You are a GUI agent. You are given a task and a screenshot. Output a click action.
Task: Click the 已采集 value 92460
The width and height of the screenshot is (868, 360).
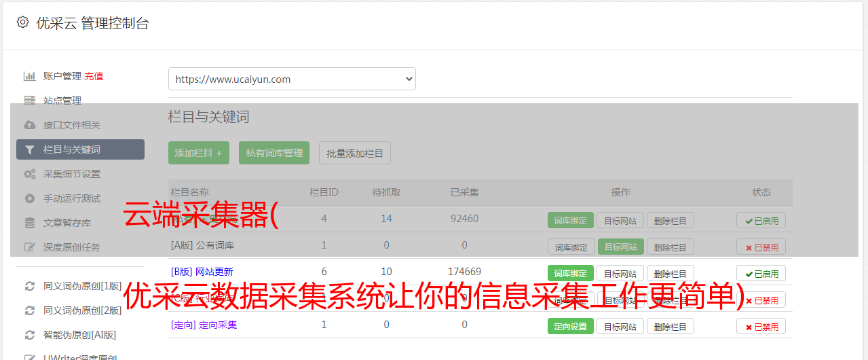pos(464,219)
